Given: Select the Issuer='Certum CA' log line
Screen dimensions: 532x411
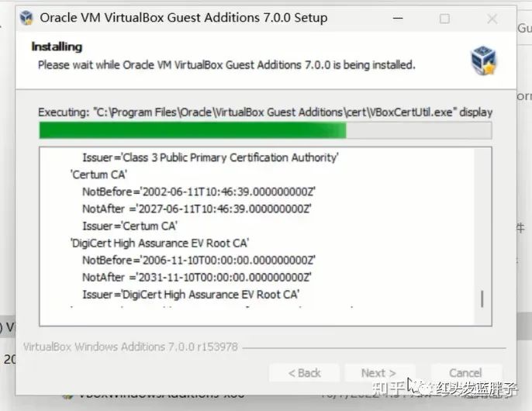Looking at the screenshot, I should click(130, 226).
